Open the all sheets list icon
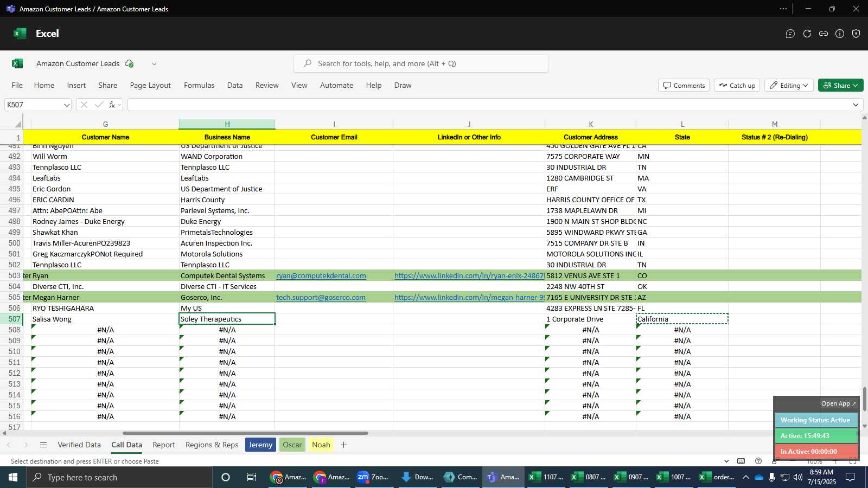This screenshot has width=868, height=488. click(x=43, y=445)
